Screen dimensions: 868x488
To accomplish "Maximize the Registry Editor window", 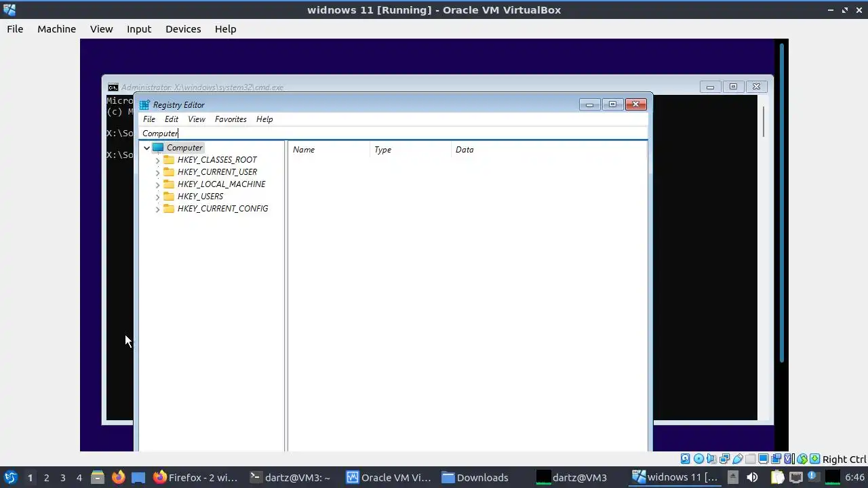I will (612, 104).
